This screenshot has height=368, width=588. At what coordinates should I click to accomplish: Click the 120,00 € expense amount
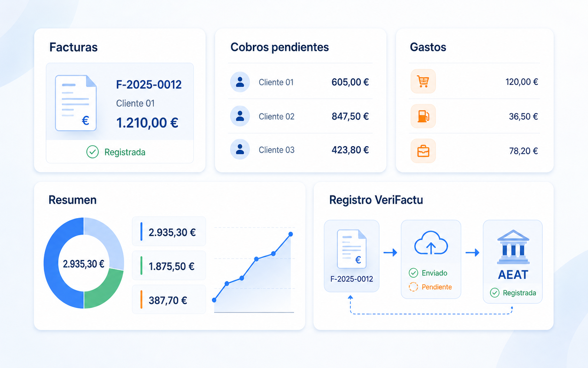(x=522, y=82)
